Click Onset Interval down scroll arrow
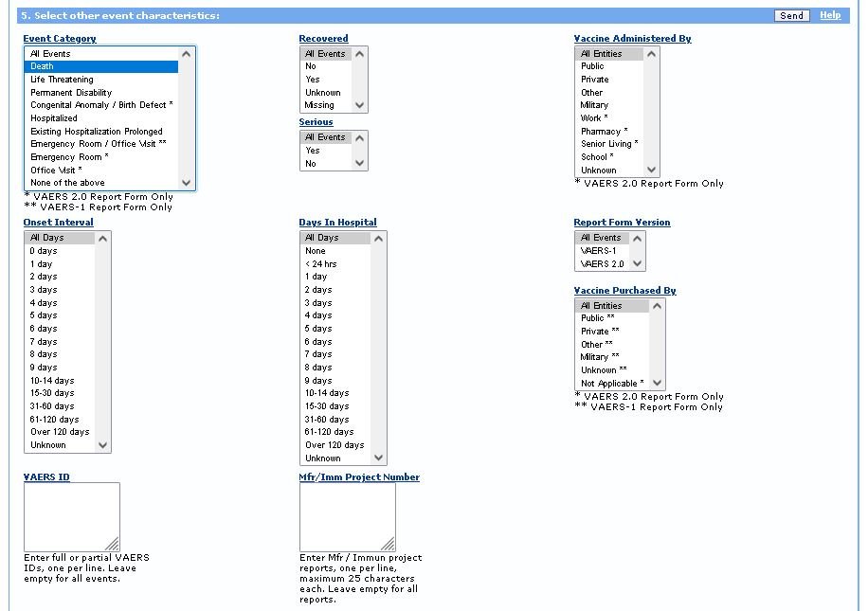The image size is (868, 611). click(x=103, y=445)
